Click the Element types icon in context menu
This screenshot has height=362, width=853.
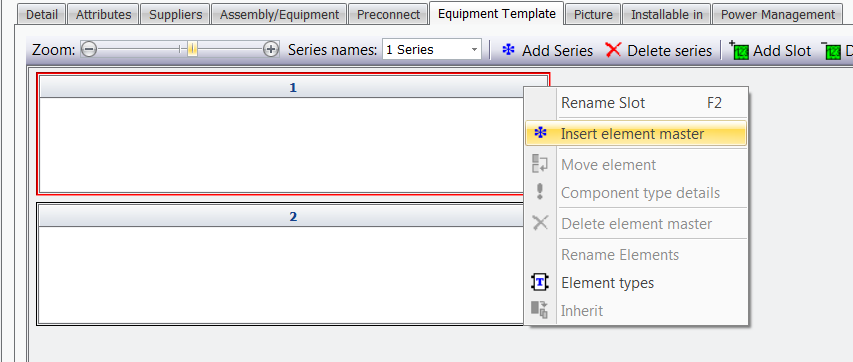540,283
